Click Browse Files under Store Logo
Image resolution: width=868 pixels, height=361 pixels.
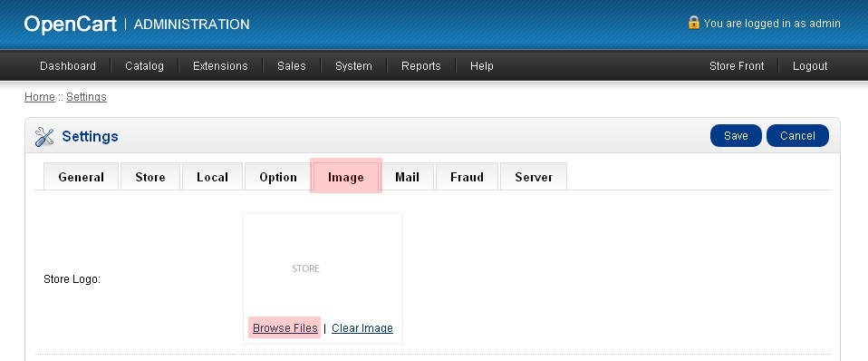(x=285, y=328)
